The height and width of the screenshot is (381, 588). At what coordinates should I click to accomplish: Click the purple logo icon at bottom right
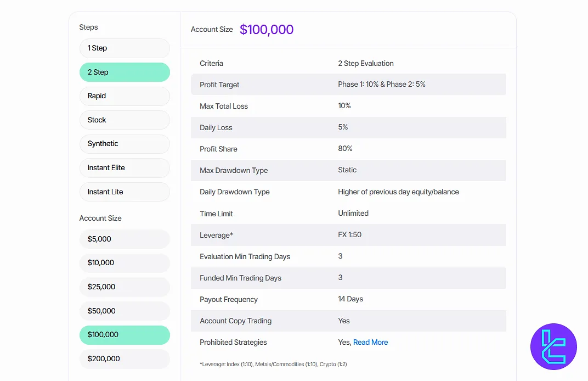coord(553,346)
